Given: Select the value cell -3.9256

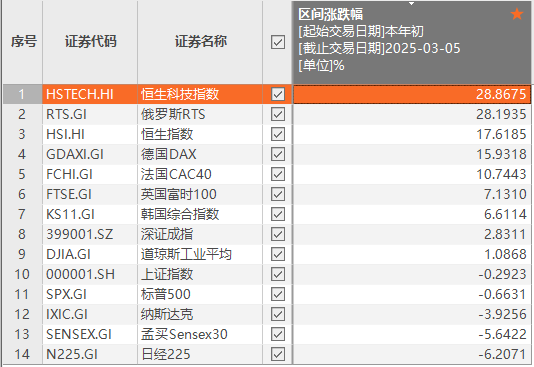Looking at the screenshot, I should [x=412, y=314].
